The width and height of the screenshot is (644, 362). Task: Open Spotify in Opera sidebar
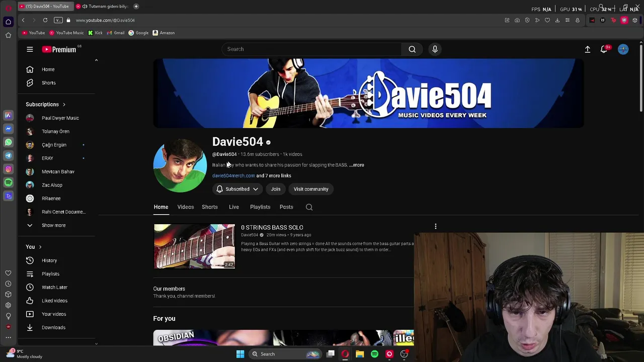8,183
